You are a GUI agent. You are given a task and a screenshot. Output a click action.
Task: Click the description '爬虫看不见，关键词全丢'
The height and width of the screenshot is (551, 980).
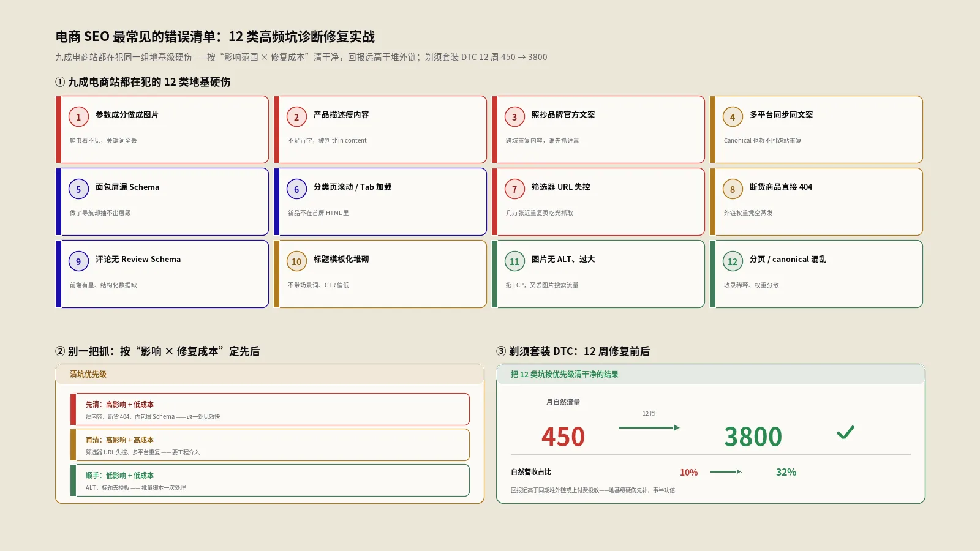(103, 140)
